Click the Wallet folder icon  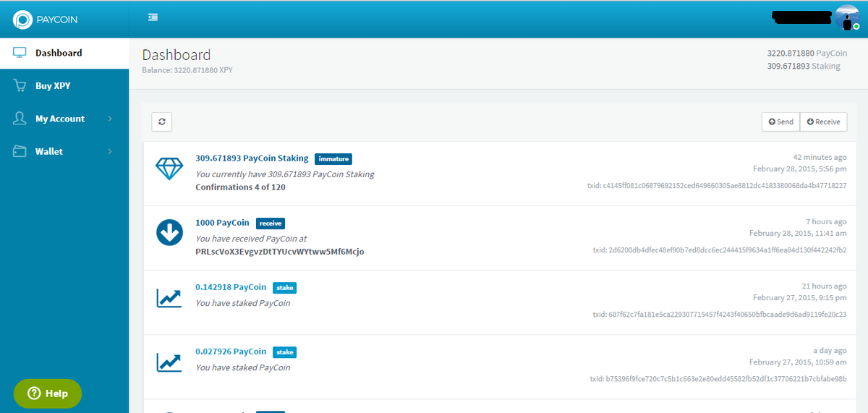[x=20, y=151]
